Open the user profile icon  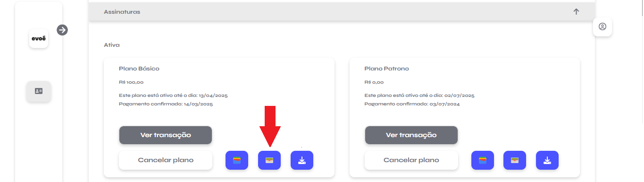coord(602,27)
